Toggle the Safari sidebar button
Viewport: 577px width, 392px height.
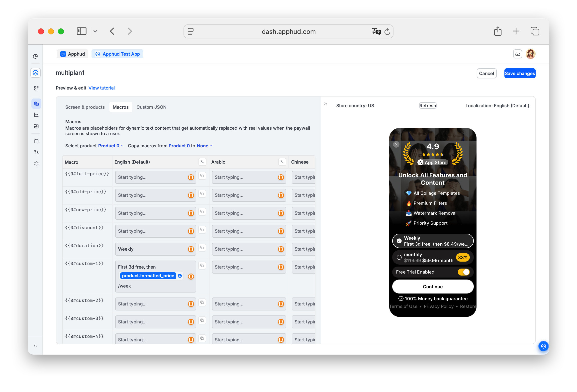point(81,31)
